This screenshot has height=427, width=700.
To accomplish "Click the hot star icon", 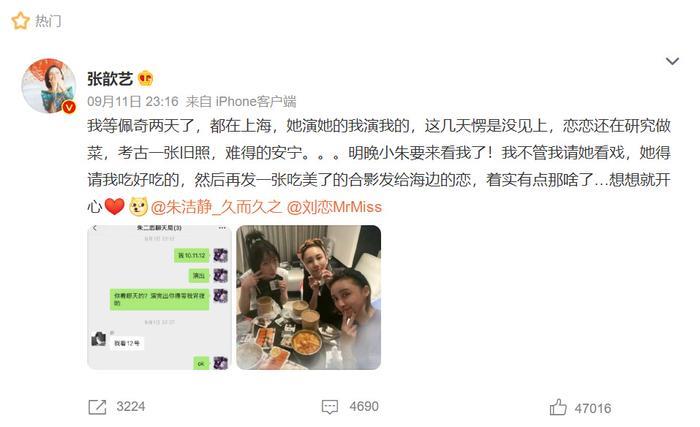I will pyautogui.click(x=20, y=21).
